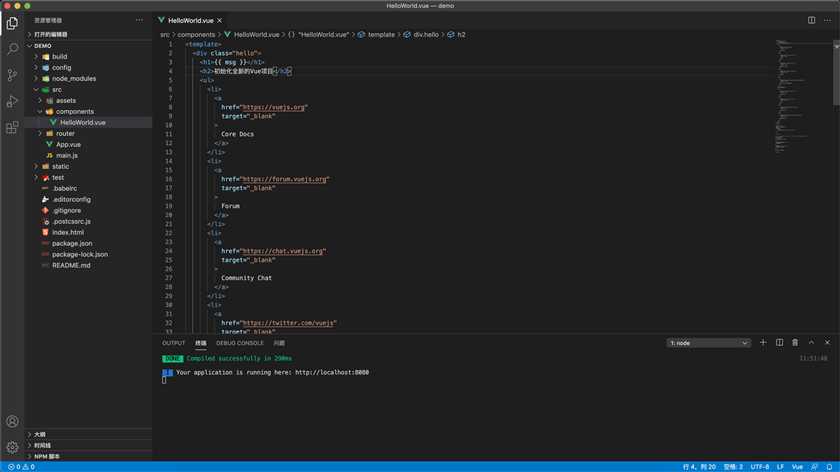Open the Search view icon
Viewport: 840px width, 472px height.
click(12, 49)
